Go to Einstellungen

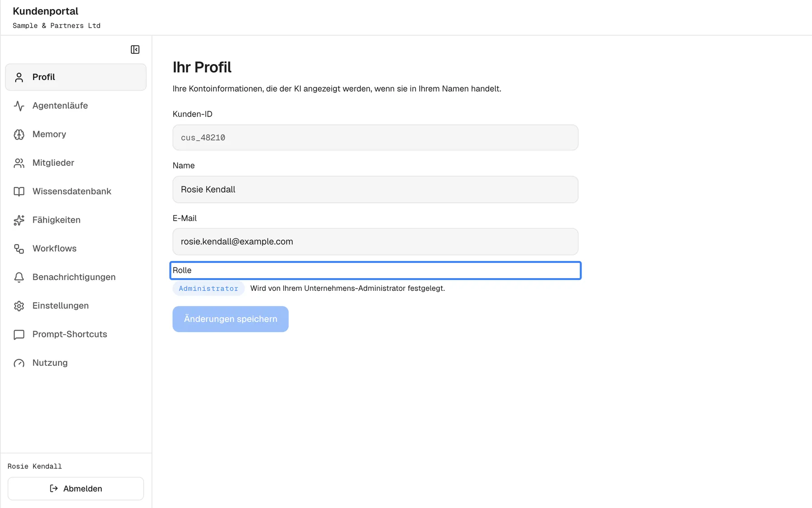[76, 306]
